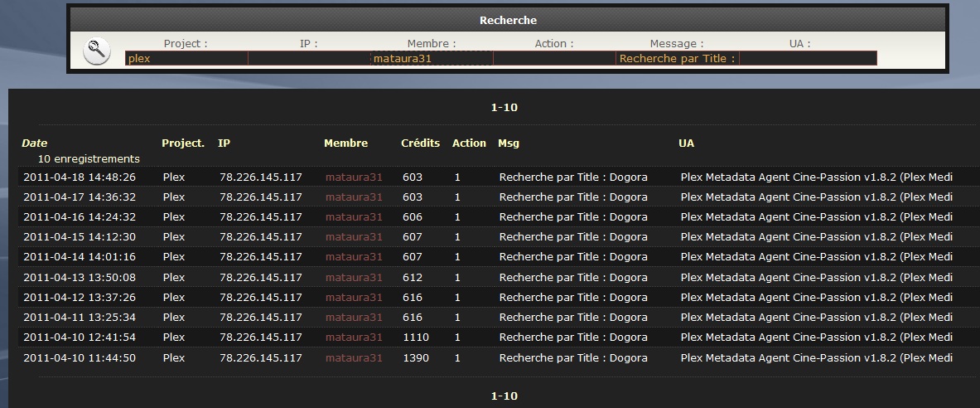The width and height of the screenshot is (980, 408).
Task: Click the Project. column header
Action: click(183, 143)
